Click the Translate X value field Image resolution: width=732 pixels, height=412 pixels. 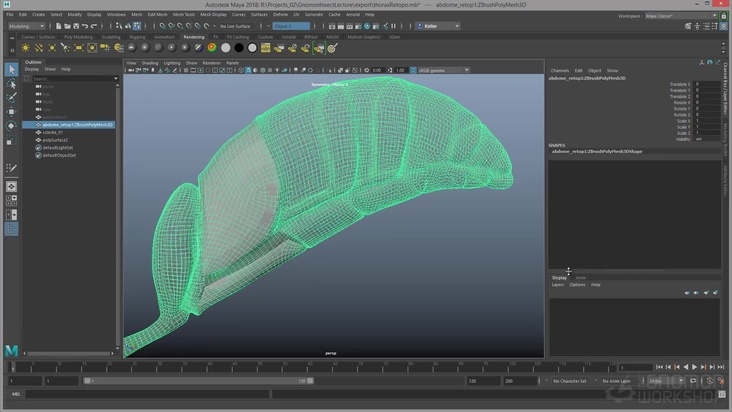[x=707, y=84]
